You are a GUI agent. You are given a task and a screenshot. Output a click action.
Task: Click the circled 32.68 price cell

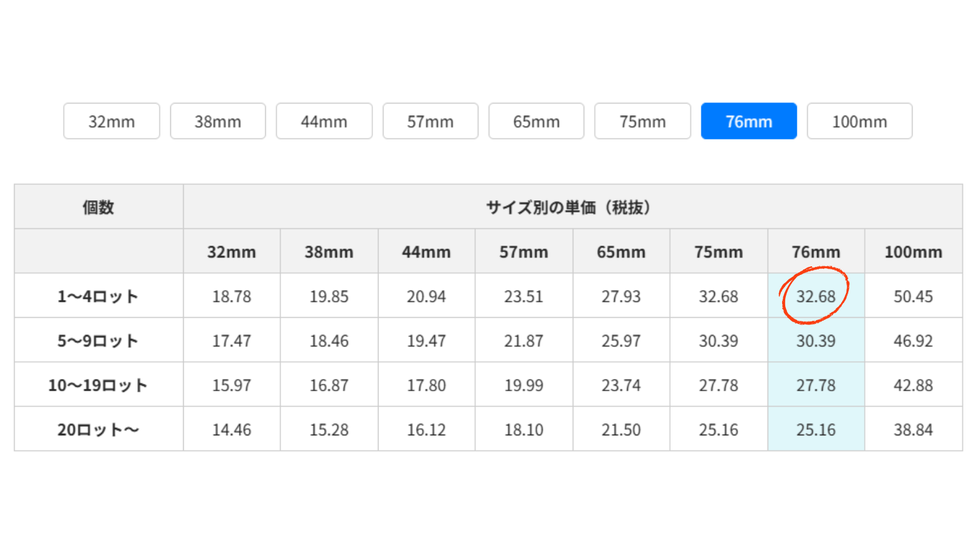pyautogui.click(x=815, y=296)
